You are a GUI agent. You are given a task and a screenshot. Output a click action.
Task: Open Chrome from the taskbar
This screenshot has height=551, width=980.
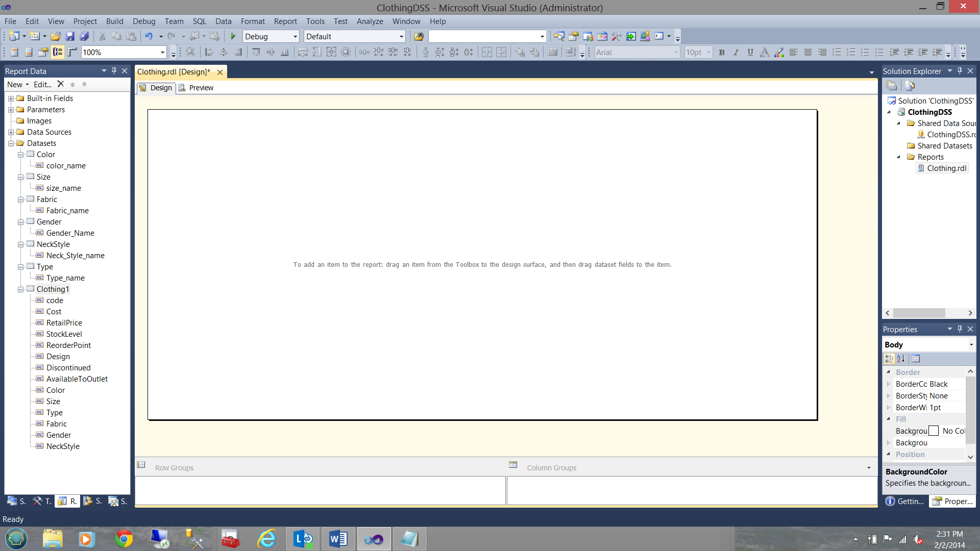[x=124, y=539]
